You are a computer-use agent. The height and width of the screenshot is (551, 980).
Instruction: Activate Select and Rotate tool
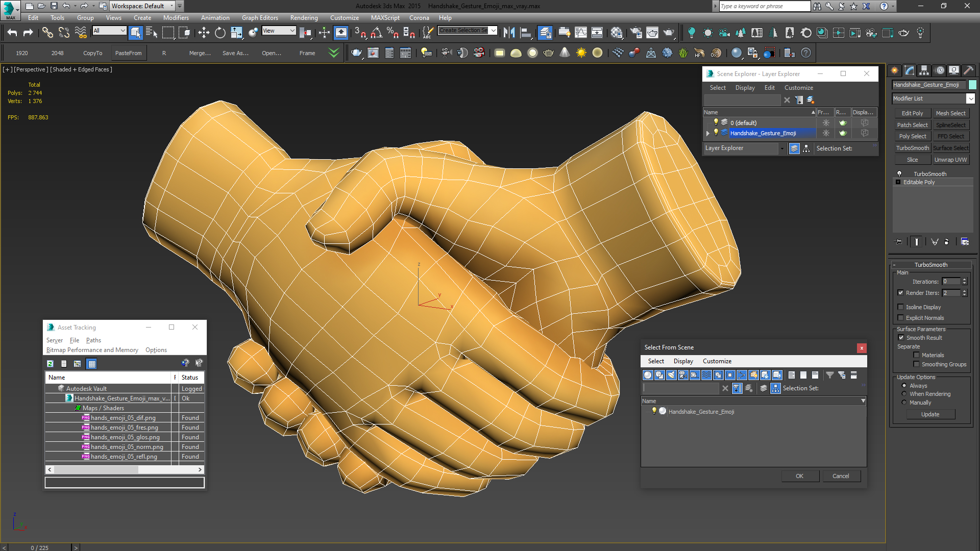[220, 33]
